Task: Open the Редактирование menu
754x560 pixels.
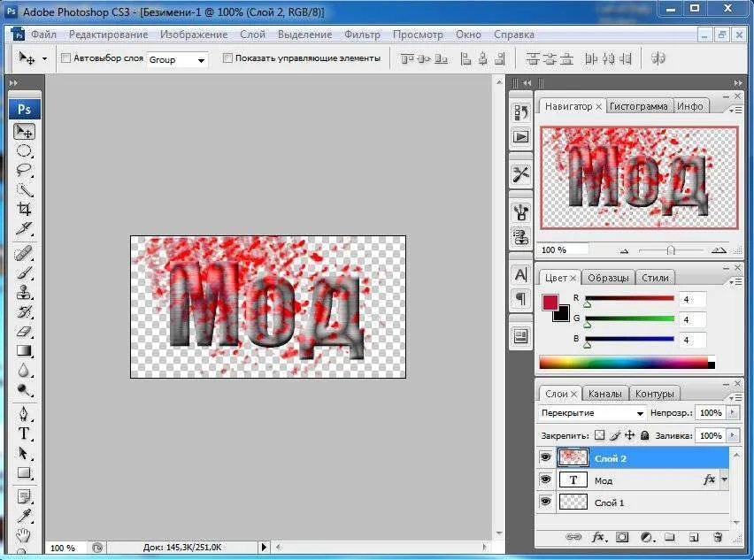Action: point(108,35)
